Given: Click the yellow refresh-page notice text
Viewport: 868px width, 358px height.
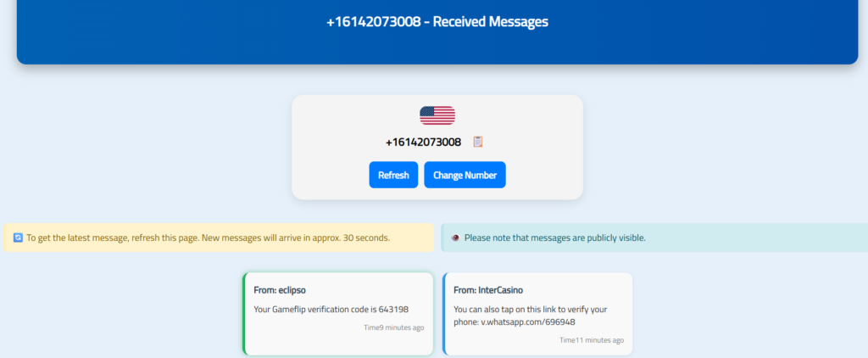Looking at the screenshot, I should point(208,238).
